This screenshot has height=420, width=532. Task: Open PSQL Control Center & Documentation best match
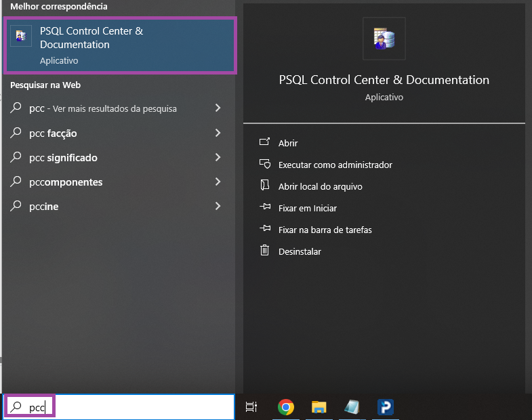pos(120,45)
